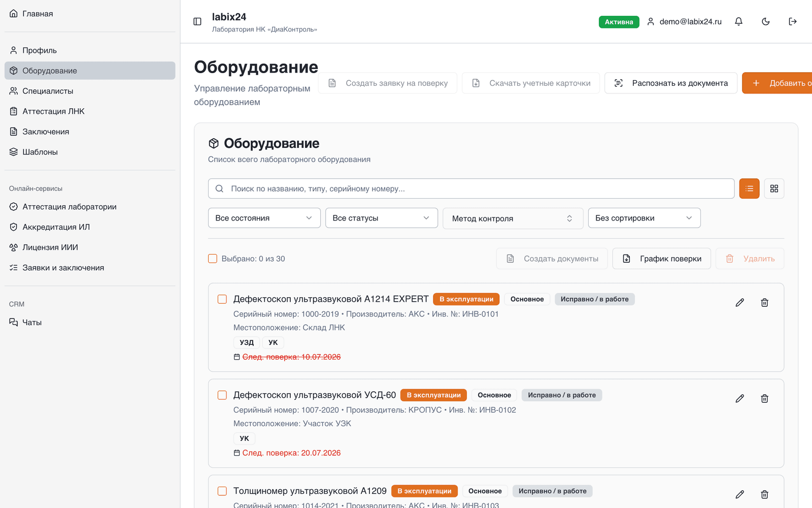The width and height of the screenshot is (812, 508).
Task: Click title 'Дефектоскоп ультразвуковой УСД-60'
Action: tap(315, 395)
